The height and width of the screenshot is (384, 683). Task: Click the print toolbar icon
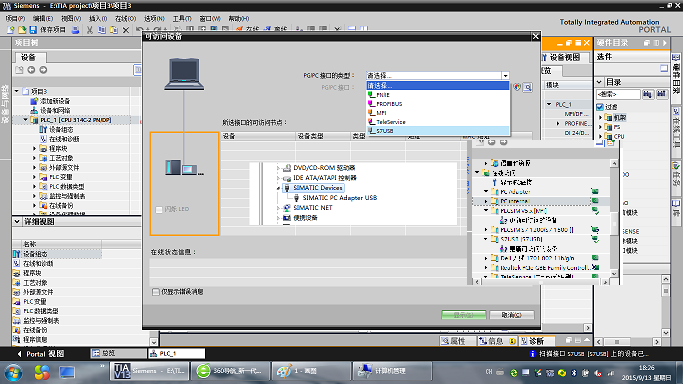pos(75,30)
